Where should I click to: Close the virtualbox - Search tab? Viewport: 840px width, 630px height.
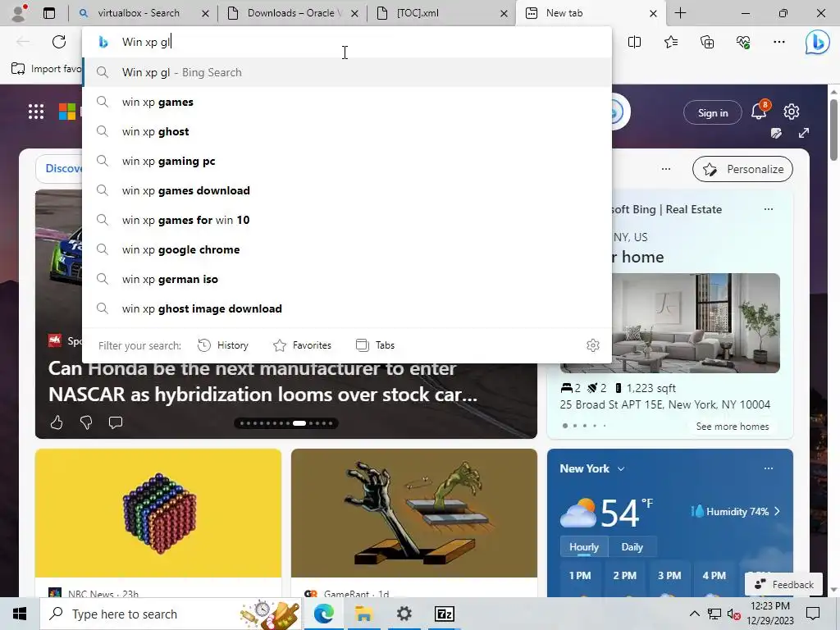tap(205, 13)
